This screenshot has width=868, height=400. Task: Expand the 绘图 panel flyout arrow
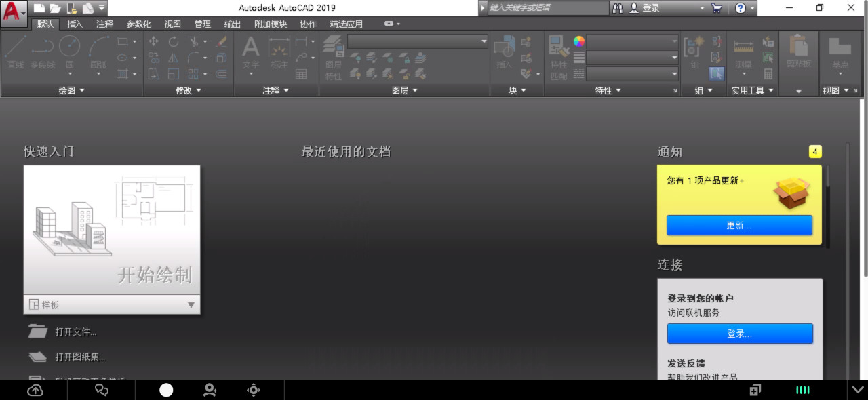tap(83, 90)
